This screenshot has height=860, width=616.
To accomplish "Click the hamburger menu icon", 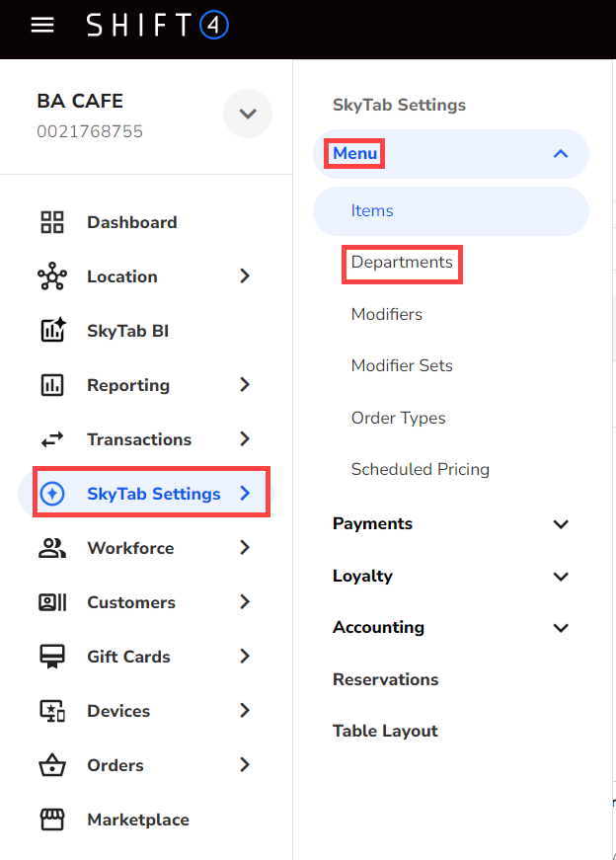I will pos(42,26).
